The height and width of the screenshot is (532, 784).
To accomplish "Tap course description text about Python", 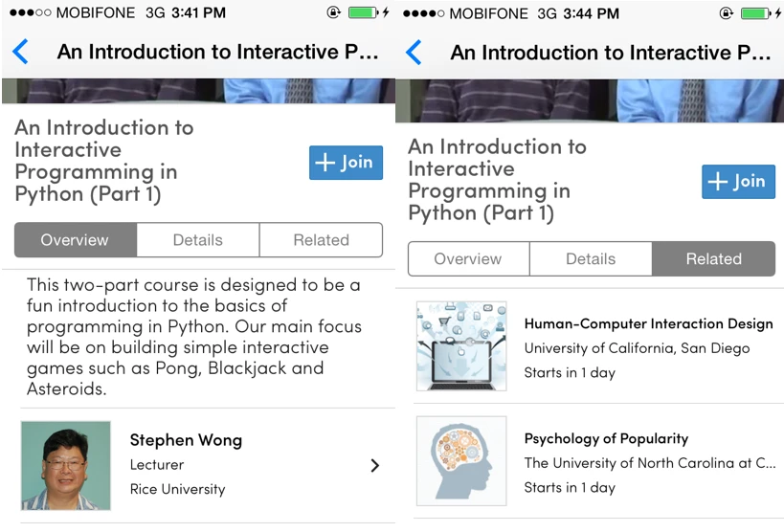I will coord(194,337).
